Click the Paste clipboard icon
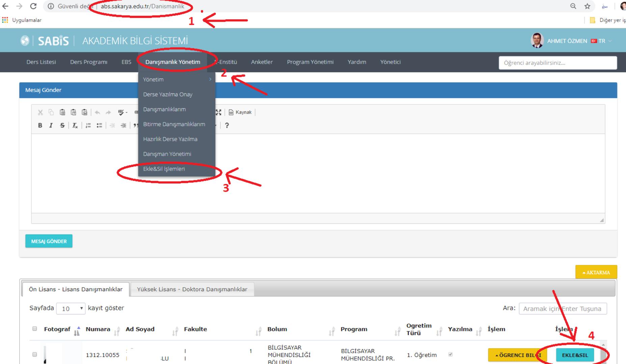Viewport: 626px width, 364px height. (x=62, y=112)
